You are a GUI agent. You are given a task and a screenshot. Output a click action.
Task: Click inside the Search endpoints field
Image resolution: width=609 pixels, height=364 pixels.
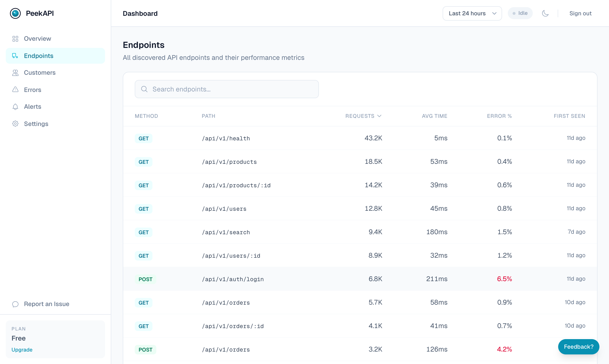click(226, 89)
